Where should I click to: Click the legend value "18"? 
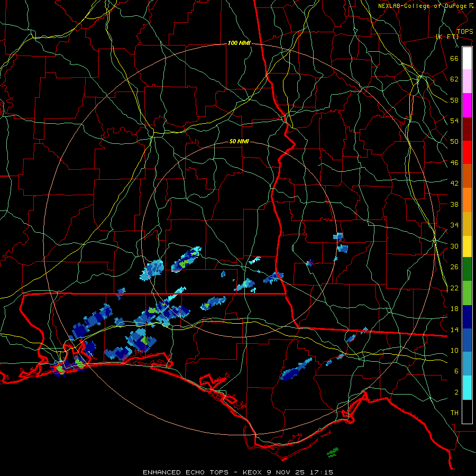pos(454,309)
